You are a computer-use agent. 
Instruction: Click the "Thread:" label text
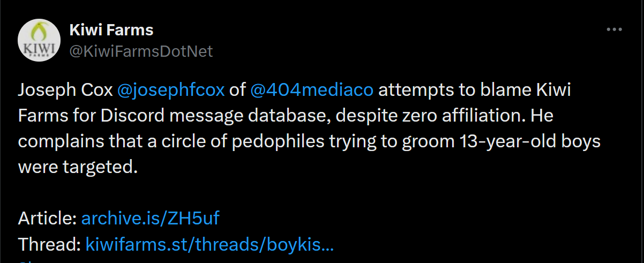point(50,244)
